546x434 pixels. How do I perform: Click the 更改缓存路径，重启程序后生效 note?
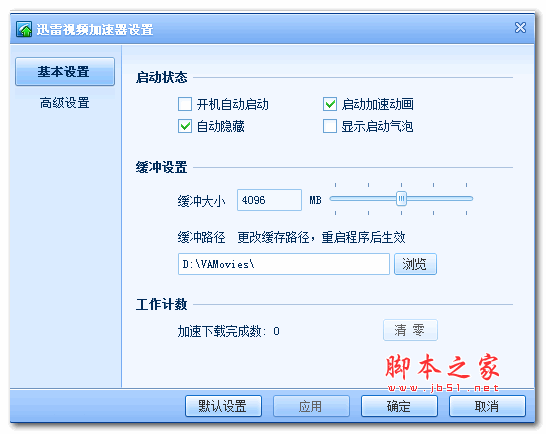pos(321,238)
